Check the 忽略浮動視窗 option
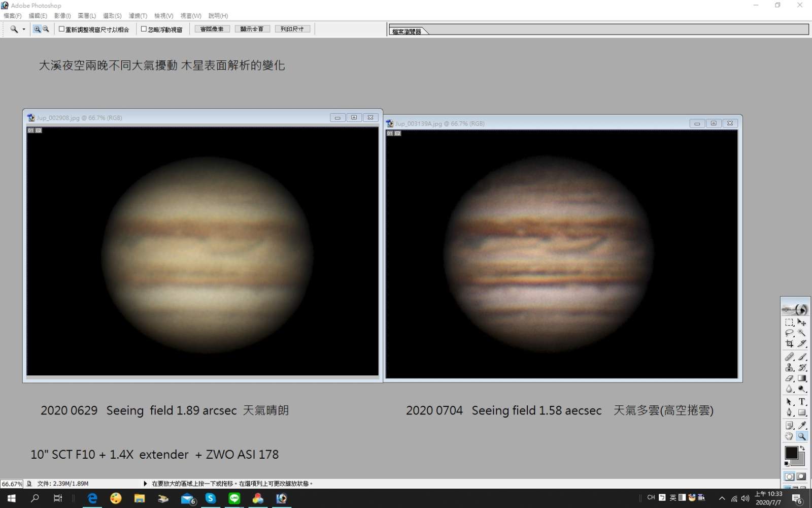 144,29
